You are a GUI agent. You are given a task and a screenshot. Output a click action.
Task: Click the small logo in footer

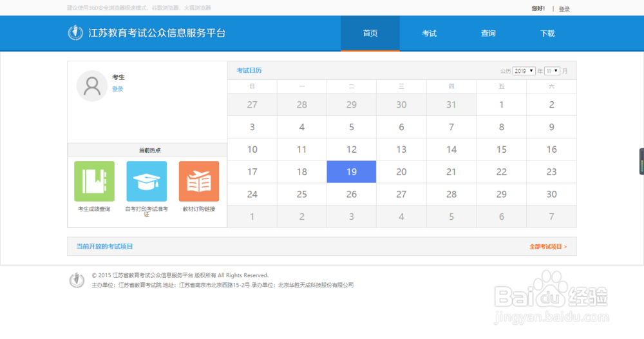pyautogui.click(x=77, y=280)
